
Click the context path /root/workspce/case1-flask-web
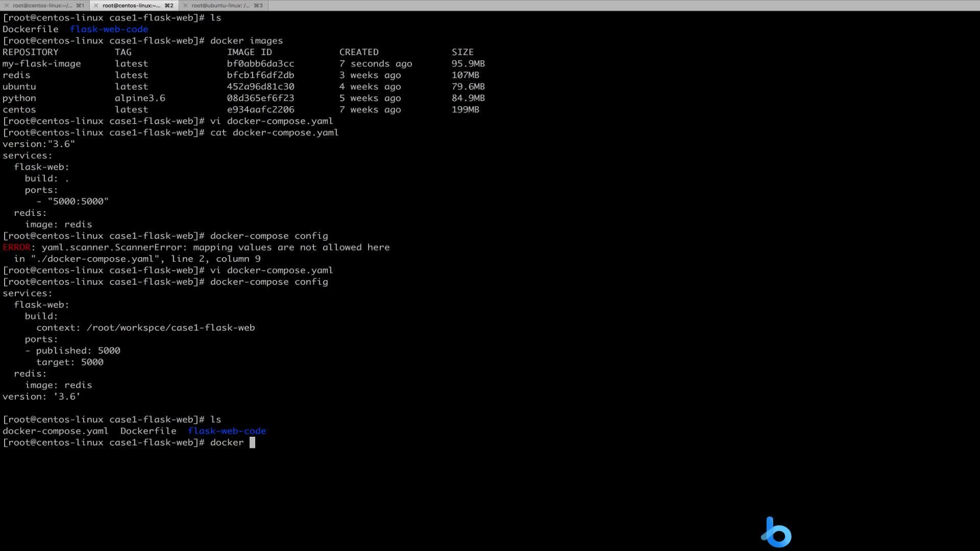point(170,328)
